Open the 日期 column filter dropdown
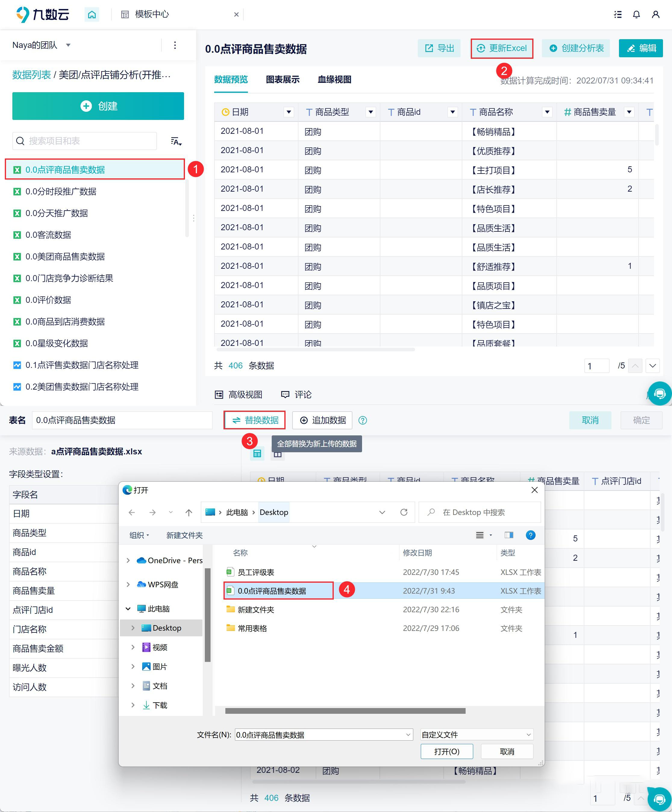 289,112
